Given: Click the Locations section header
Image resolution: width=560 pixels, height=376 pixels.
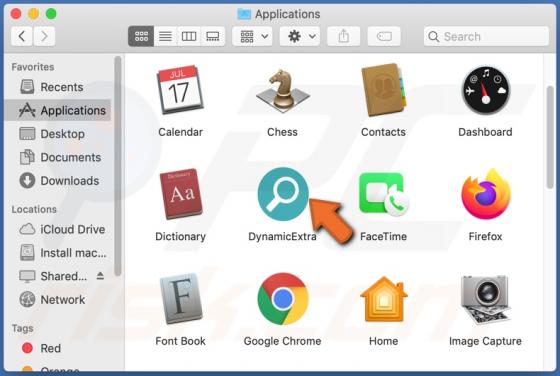Looking at the screenshot, I should [x=34, y=209].
